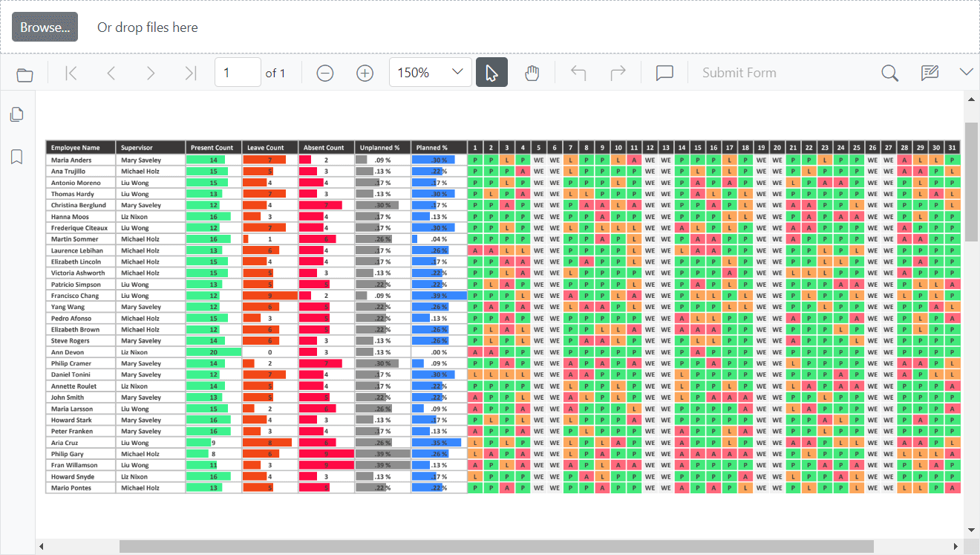Open bookmarks sidebar icon

[x=17, y=157]
